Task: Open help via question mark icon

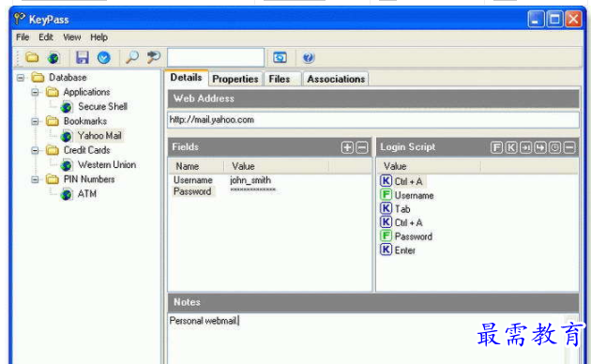Action: pos(309,57)
